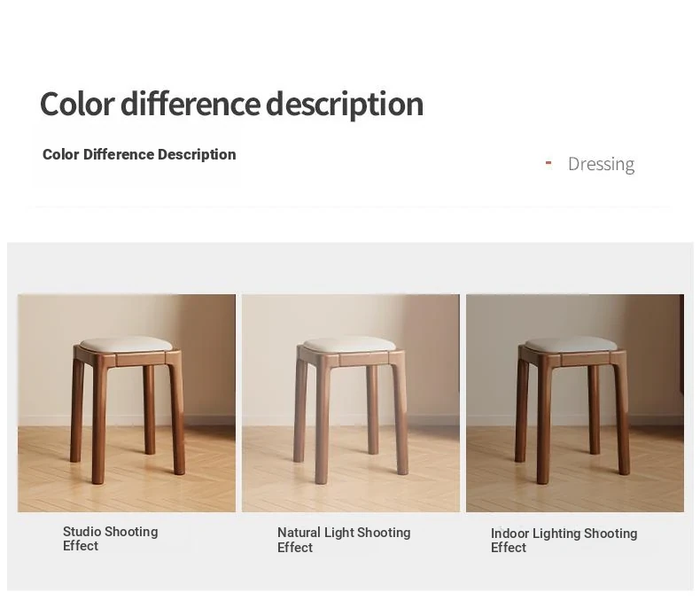This screenshot has width=700, height=600.
Task: Click the white cushion on studio stool
Action: coord(126,344)
